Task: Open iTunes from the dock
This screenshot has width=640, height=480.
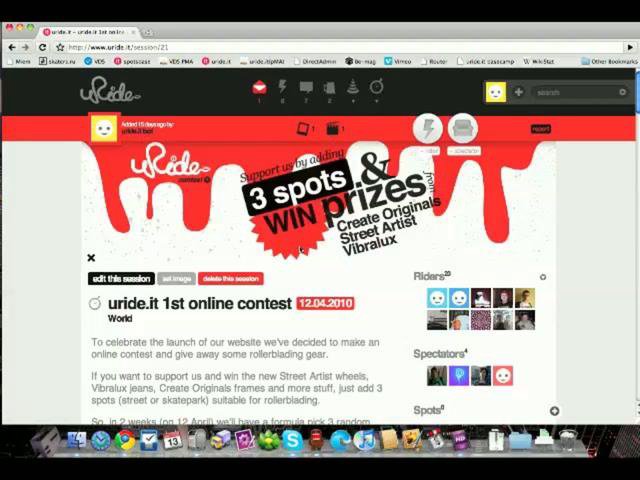Action: (x=364, y=441)
